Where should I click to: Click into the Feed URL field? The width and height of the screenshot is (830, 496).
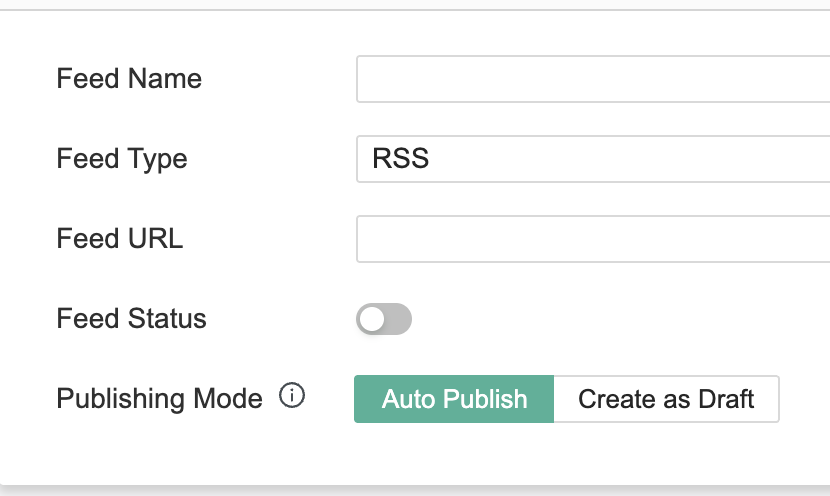[x=592, y=239]
